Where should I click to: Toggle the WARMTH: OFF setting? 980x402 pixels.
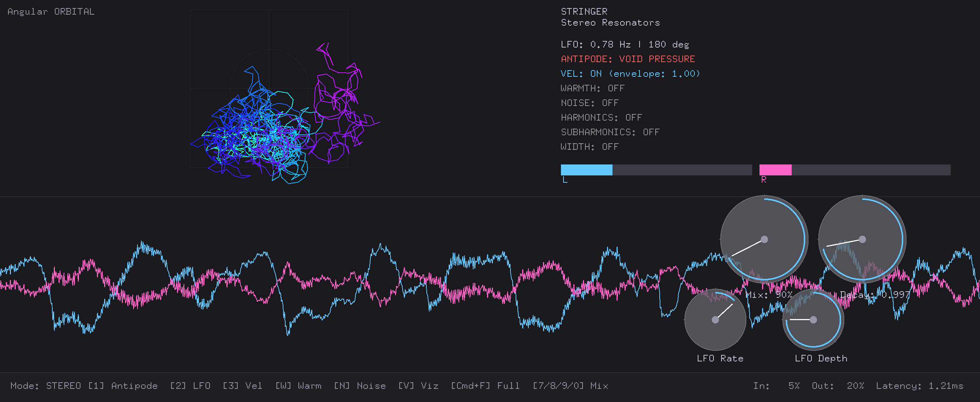592,88
